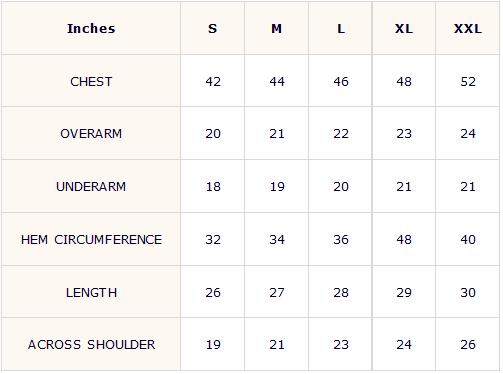
Task: Click overarm value 22 for size L
Action: [x=341, y=134]
